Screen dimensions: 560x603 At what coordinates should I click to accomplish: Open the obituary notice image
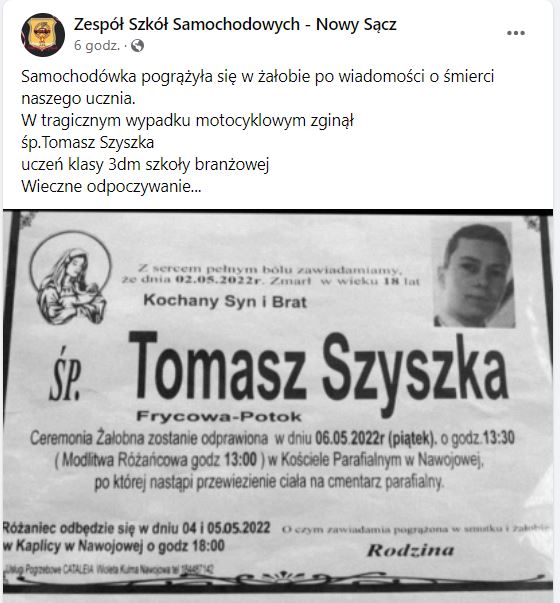click(278, 401)
